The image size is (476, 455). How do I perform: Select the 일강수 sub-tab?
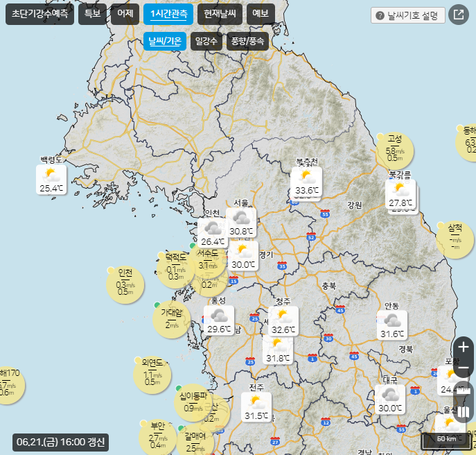click(206, 41)
